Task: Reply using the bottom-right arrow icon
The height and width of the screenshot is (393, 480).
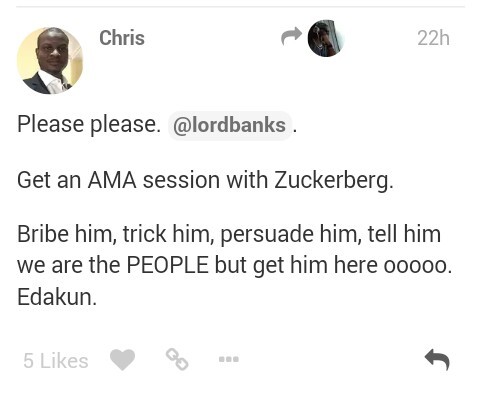Action: 437,360
